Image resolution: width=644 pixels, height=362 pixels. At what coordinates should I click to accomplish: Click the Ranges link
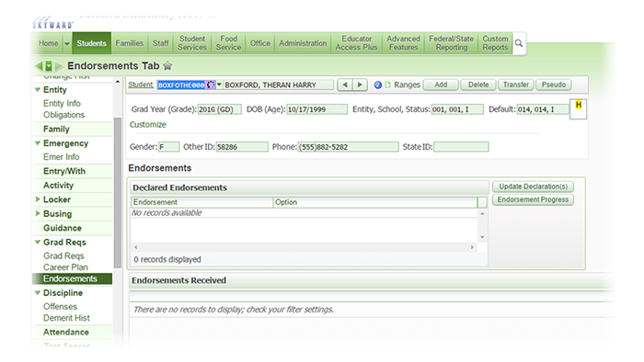407,85
